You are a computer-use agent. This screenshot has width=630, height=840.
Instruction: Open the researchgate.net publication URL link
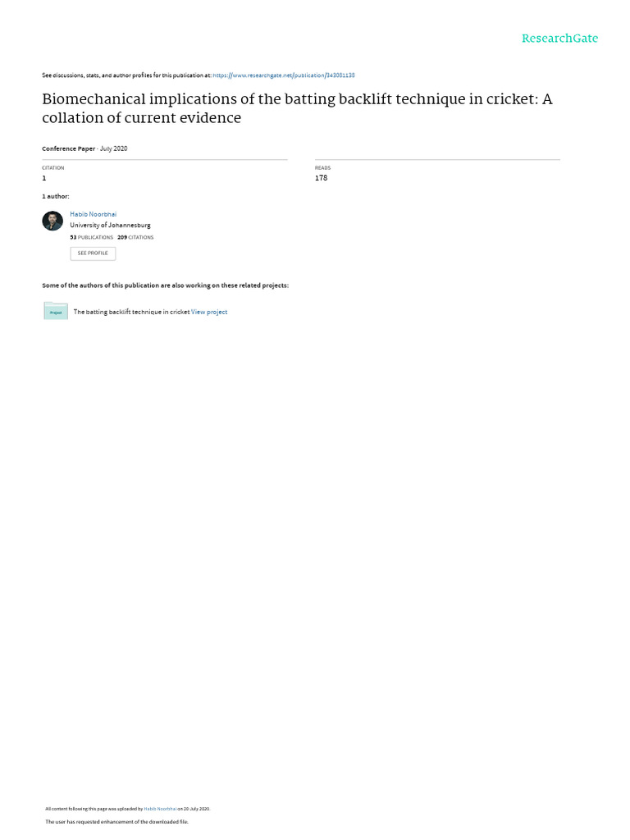click(283, 75)
